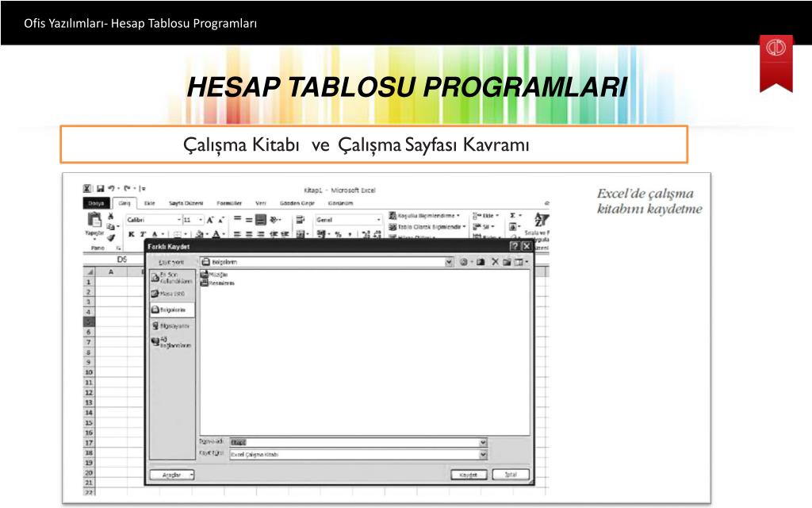Click the text orientation icon
The image size is (812, 508).
point(274,221)
